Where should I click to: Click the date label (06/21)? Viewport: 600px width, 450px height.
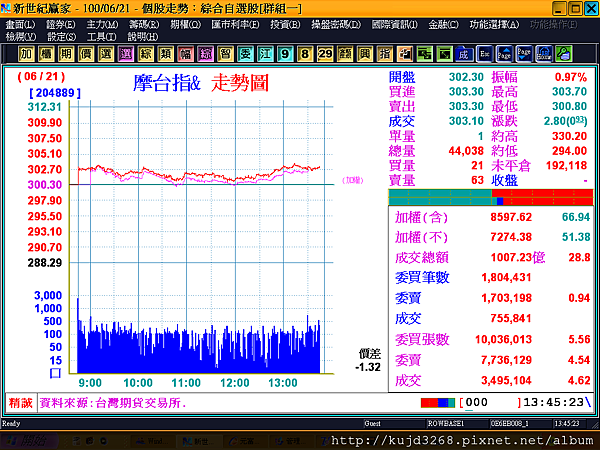tap(41, 77)
